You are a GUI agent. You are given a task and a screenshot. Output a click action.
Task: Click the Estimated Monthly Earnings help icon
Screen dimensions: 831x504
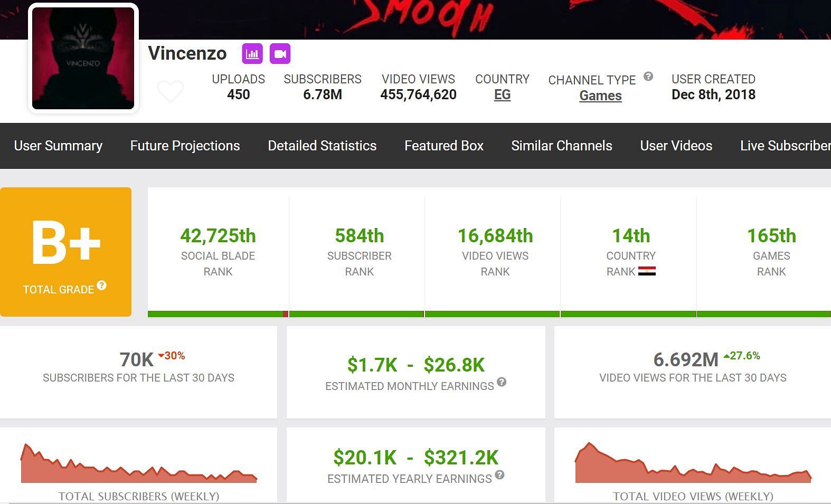click(502, 382)
